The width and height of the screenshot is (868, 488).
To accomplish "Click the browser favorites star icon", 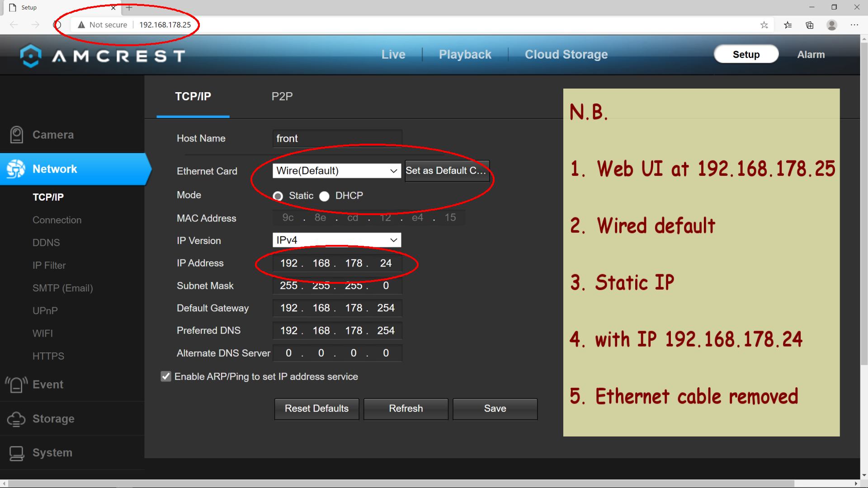I will [764, 25].
